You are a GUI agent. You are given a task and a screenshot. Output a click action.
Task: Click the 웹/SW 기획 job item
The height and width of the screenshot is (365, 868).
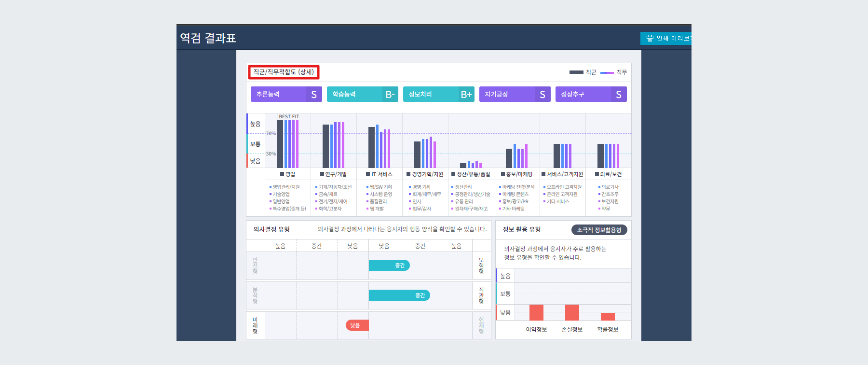click(379, 187)
